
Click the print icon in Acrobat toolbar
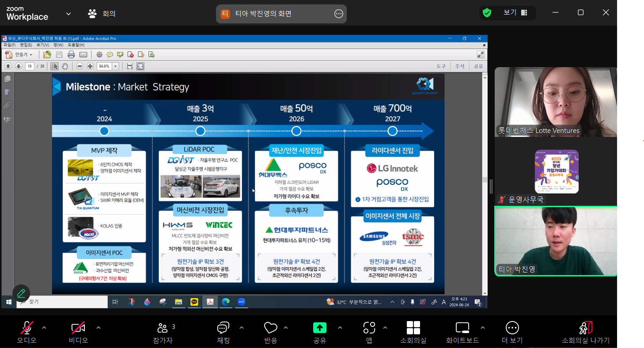(x=71, y=55)
